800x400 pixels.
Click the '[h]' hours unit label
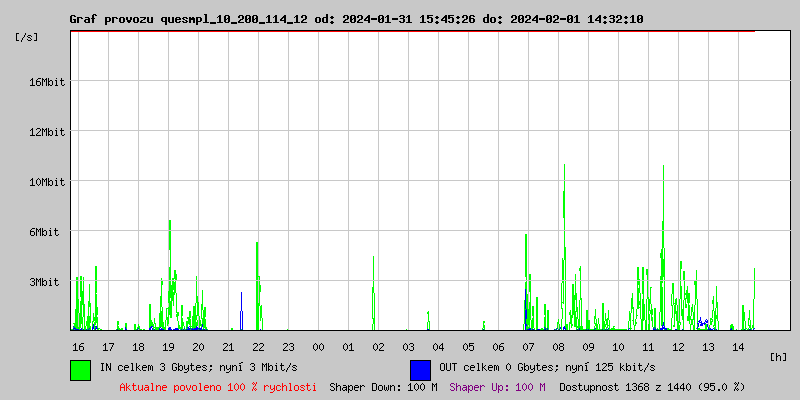tap(779, 356)
